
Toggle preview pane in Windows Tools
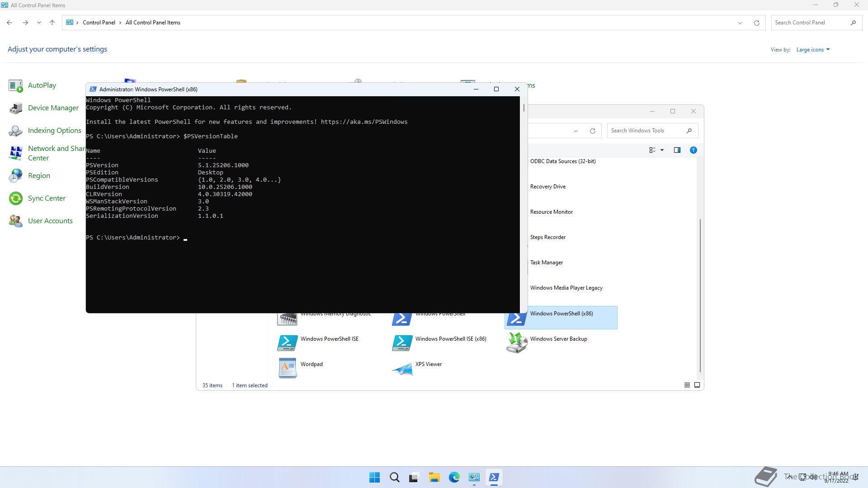[x=677, y=150]
